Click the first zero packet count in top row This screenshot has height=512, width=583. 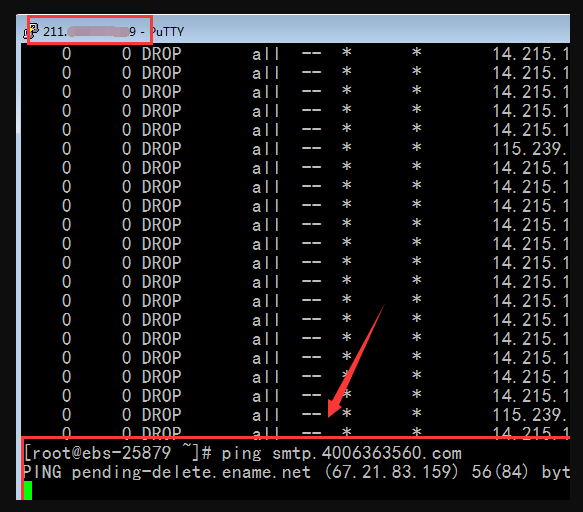click(x=67, y=54)
